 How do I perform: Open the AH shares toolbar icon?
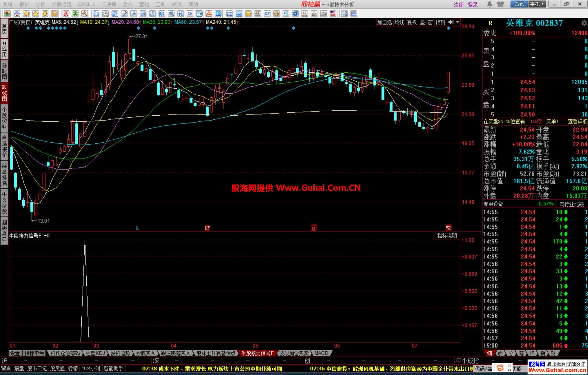click(x=190, y=14)
